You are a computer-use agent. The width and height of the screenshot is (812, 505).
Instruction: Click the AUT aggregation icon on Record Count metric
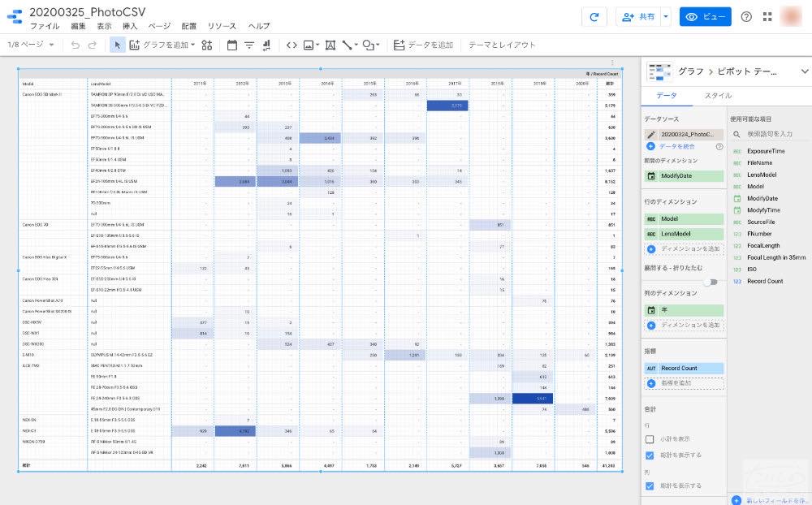click(x=651, y=369)
